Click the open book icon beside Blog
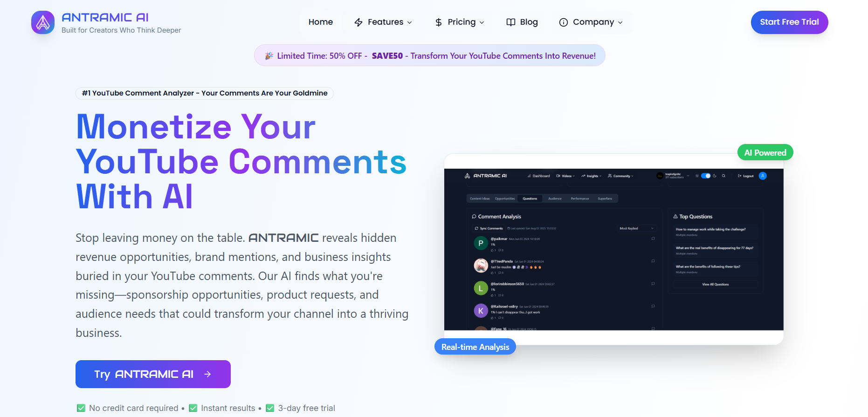Viewport: 868px width, 417px height. pyautogui.click(x=511, y=22)
